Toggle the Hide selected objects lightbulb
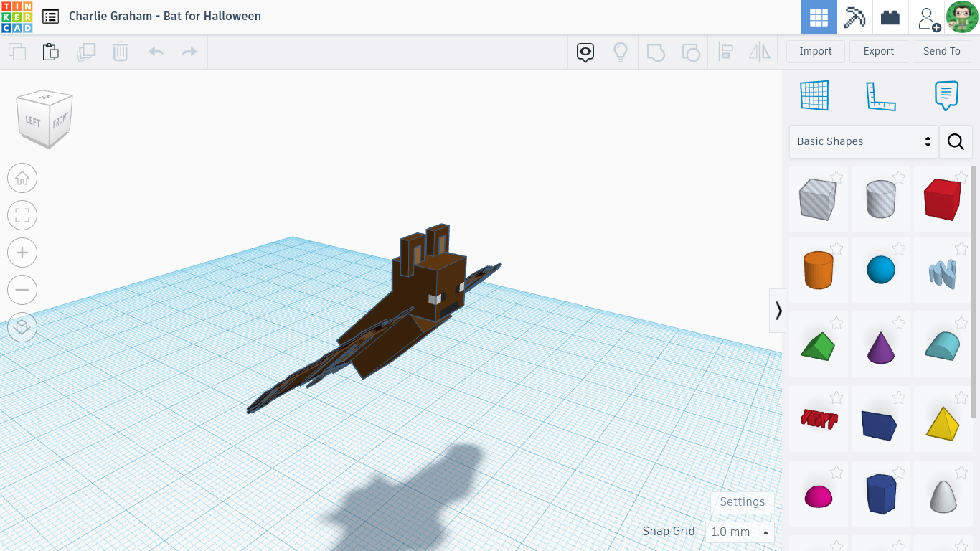Image resolution: width=980 pixels, height=551 pixels. coord(621,51)
